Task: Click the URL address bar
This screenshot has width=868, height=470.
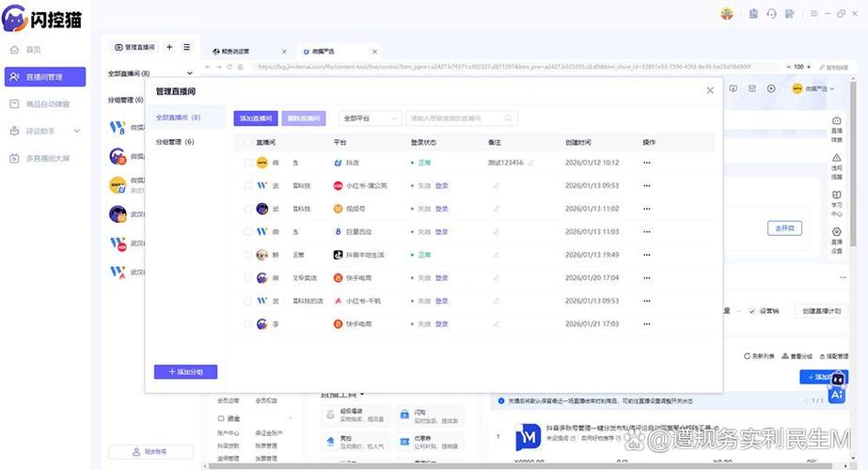Action: tap(514, 67)
